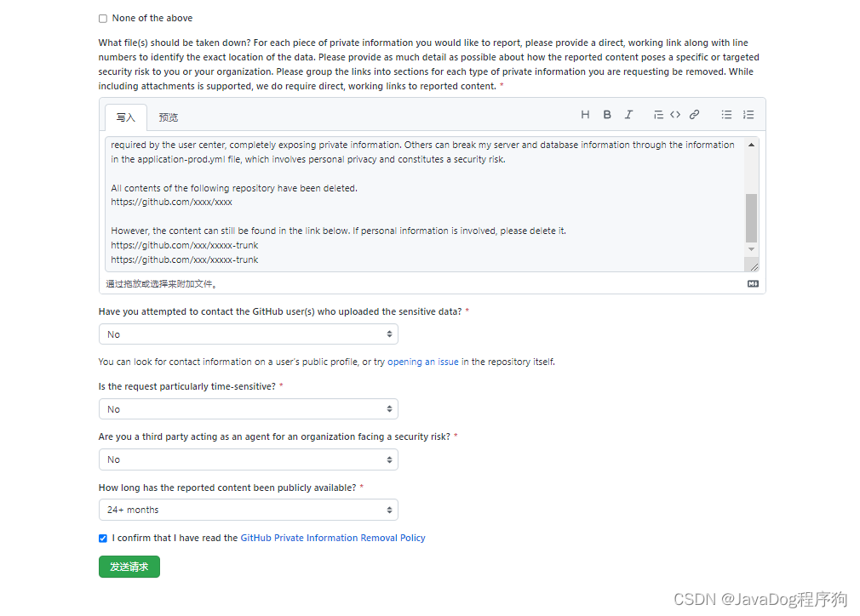
Task: Toggle bold formatting in the text editor
Action: tap(607, 113)
